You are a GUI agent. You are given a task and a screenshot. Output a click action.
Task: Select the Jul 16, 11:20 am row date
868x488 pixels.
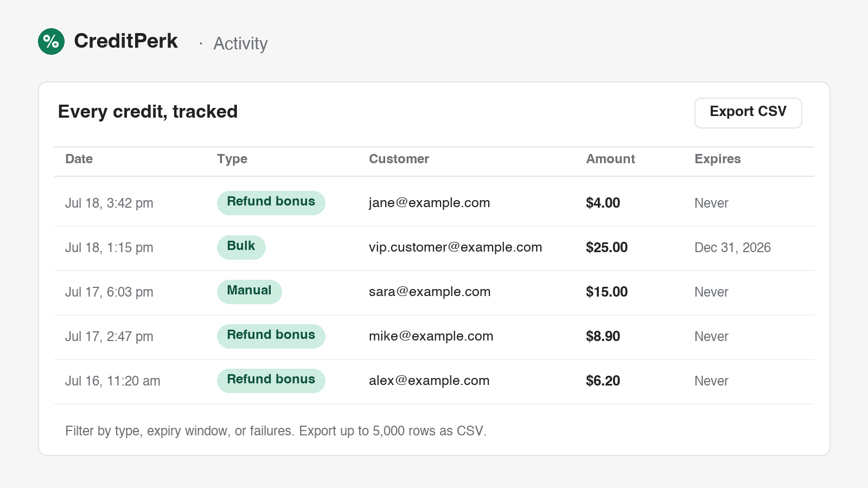[113, 381]
